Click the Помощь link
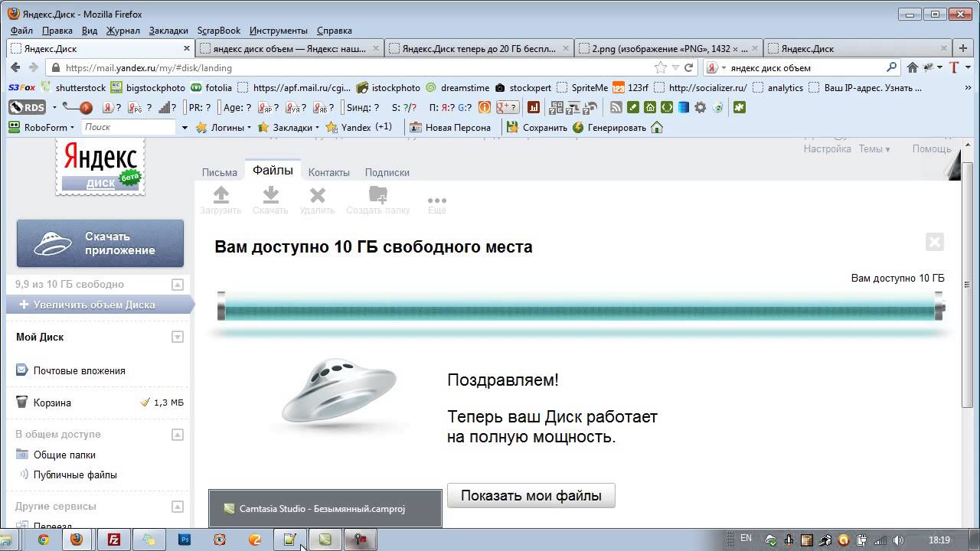 click(x=932, y=149)
